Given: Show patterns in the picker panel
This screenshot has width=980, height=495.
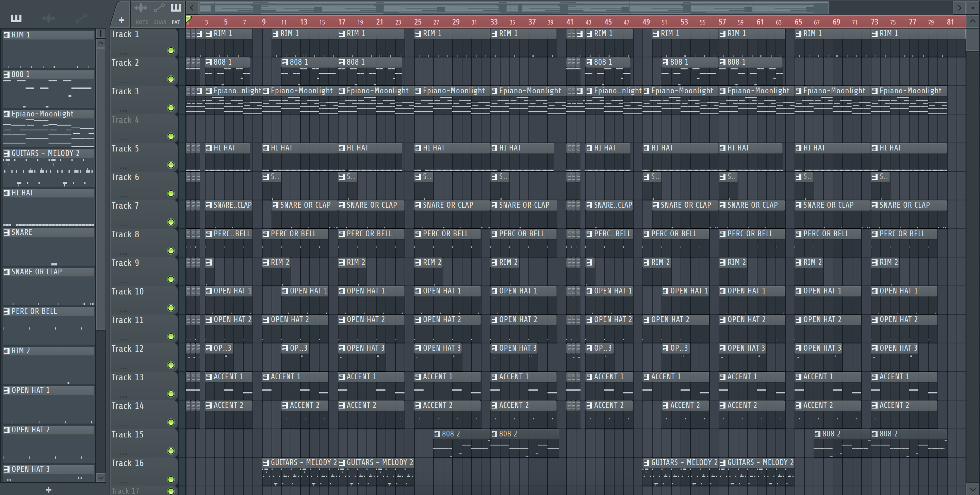Looking at the screenshot, I should (16, 18).
